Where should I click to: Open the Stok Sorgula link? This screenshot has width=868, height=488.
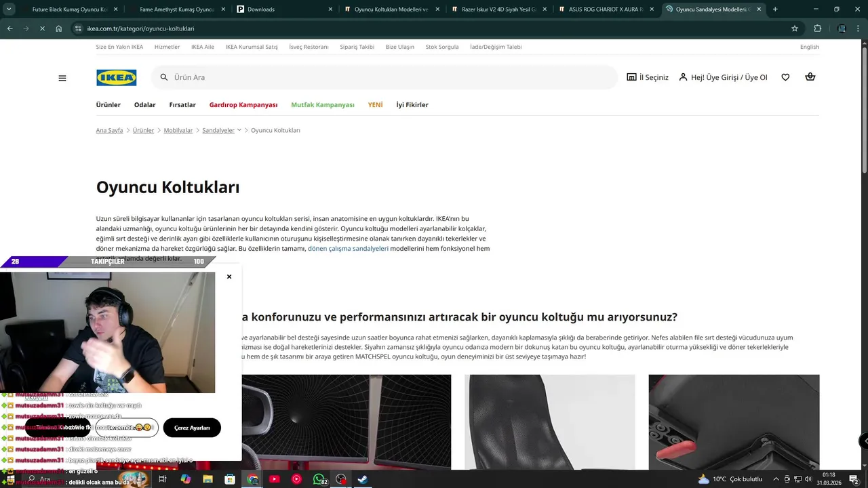pos(442,47)
